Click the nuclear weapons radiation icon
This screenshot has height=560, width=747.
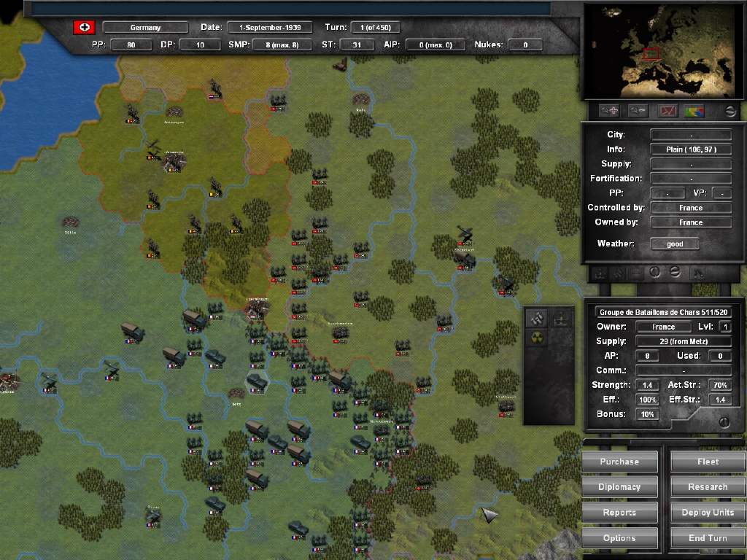[537, 337]
